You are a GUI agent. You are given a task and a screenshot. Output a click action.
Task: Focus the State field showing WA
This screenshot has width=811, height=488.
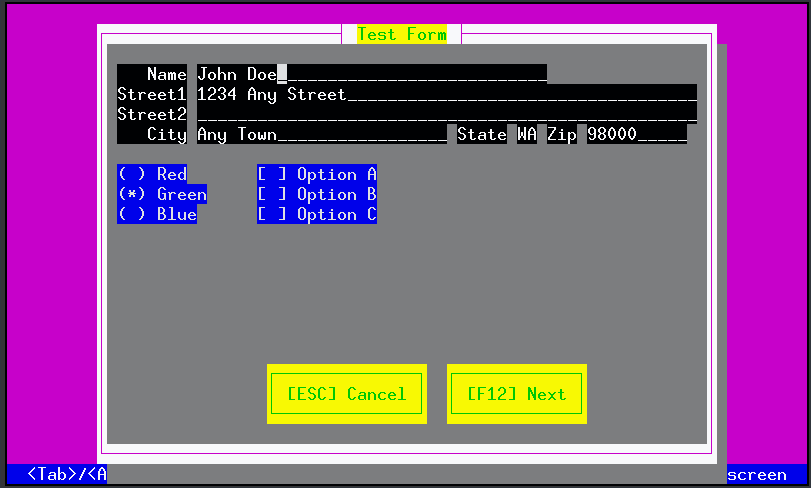coord(527,134)
